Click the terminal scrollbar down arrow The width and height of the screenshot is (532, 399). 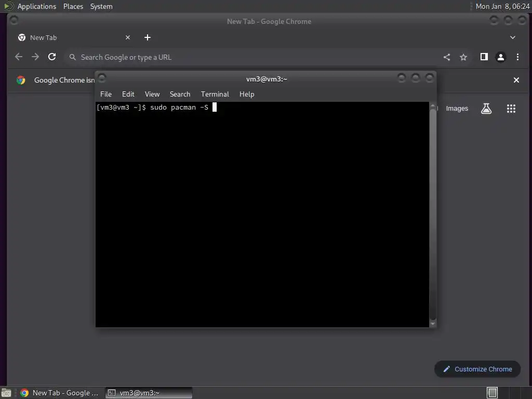433,324
